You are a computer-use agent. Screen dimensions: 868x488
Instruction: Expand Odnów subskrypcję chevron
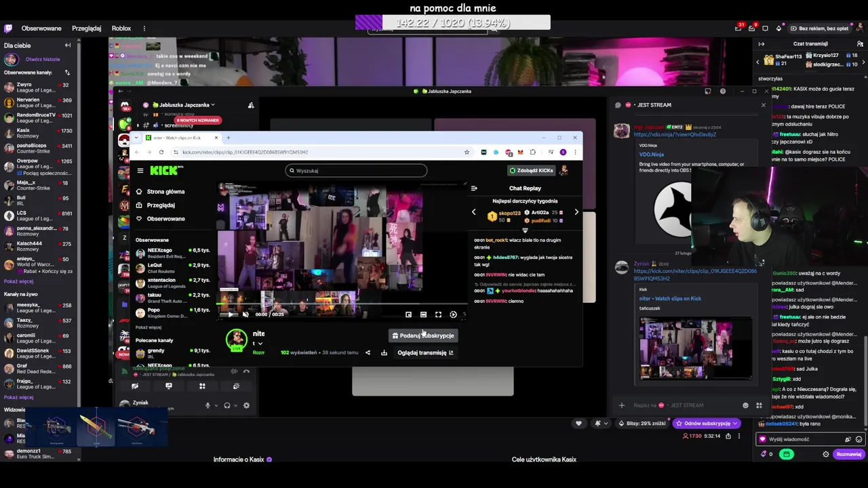click(735, 424)
